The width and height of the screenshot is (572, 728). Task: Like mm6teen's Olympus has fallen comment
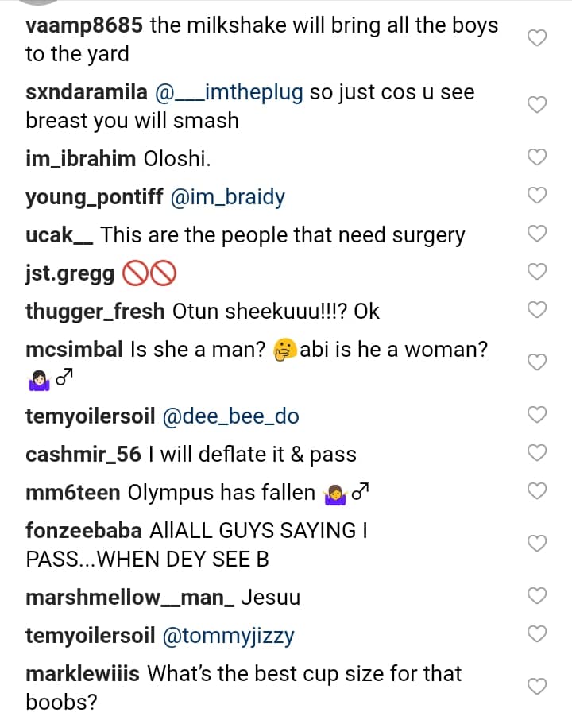click(x=537, y=492)
